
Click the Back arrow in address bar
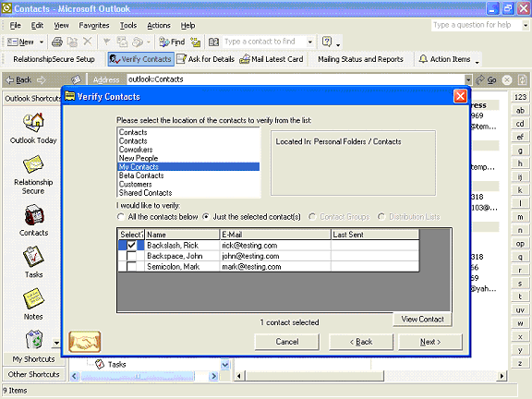tap(18, 80)
